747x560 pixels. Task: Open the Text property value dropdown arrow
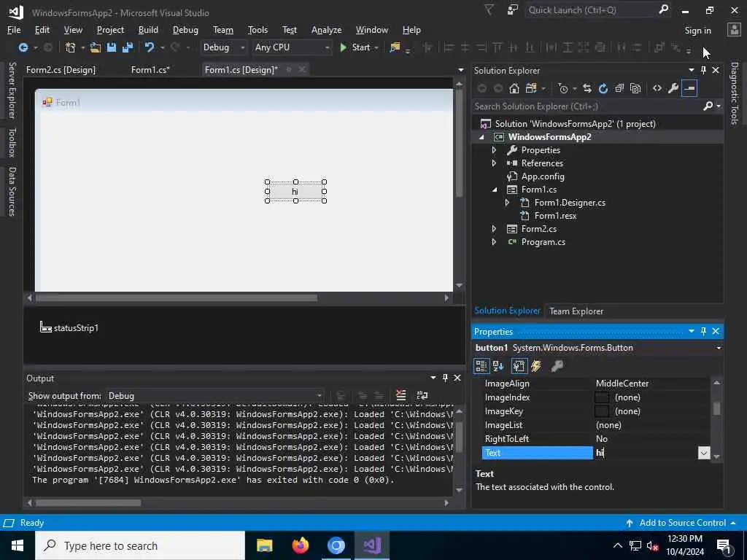click(x=704, y=453)
